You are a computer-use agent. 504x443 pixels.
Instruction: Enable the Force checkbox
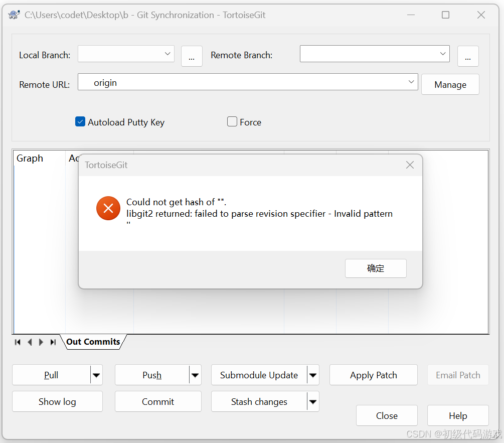click(x=232, y=121)
